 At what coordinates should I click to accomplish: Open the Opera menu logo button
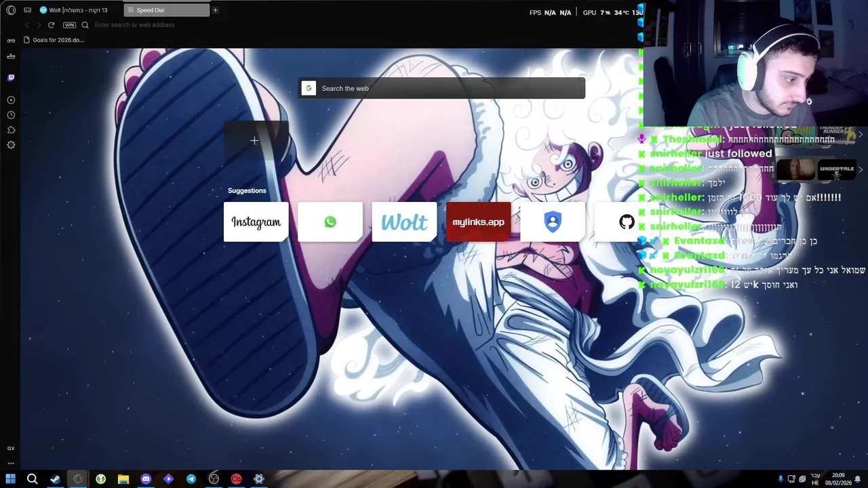[11, 10]
